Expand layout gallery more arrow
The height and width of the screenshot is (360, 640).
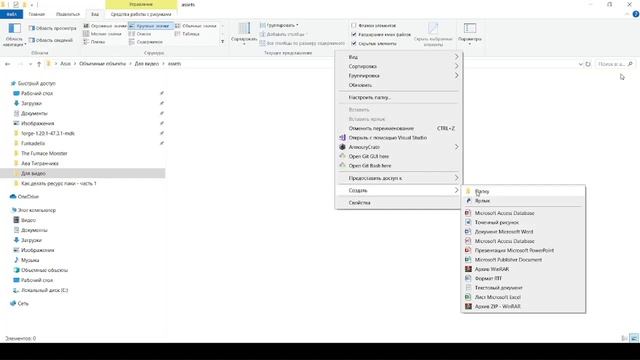point(222,42)
